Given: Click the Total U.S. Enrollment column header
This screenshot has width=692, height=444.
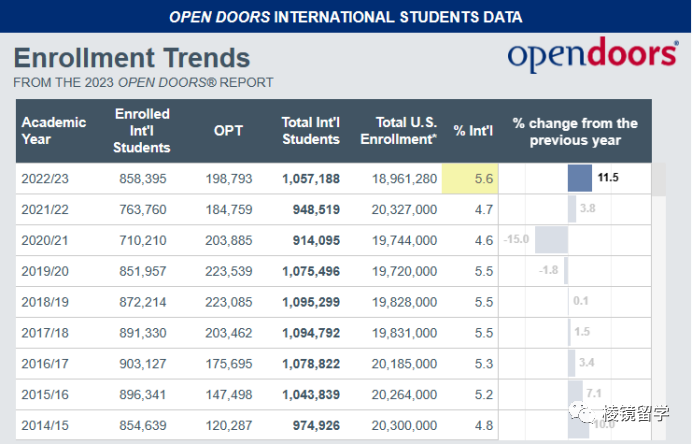Looking at the screenshot, I should coord(399,131).
